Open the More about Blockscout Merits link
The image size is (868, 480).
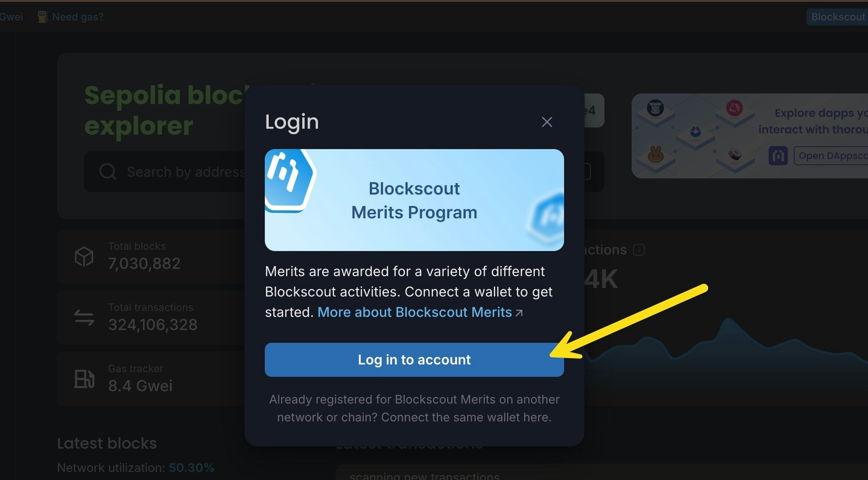coord(415,312)
